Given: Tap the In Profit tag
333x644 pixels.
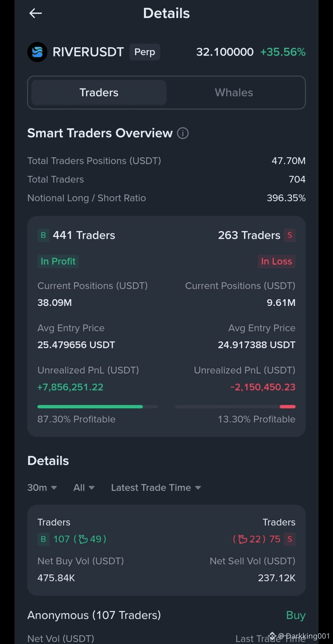Looking at the screenshot, I should point(58,261).
